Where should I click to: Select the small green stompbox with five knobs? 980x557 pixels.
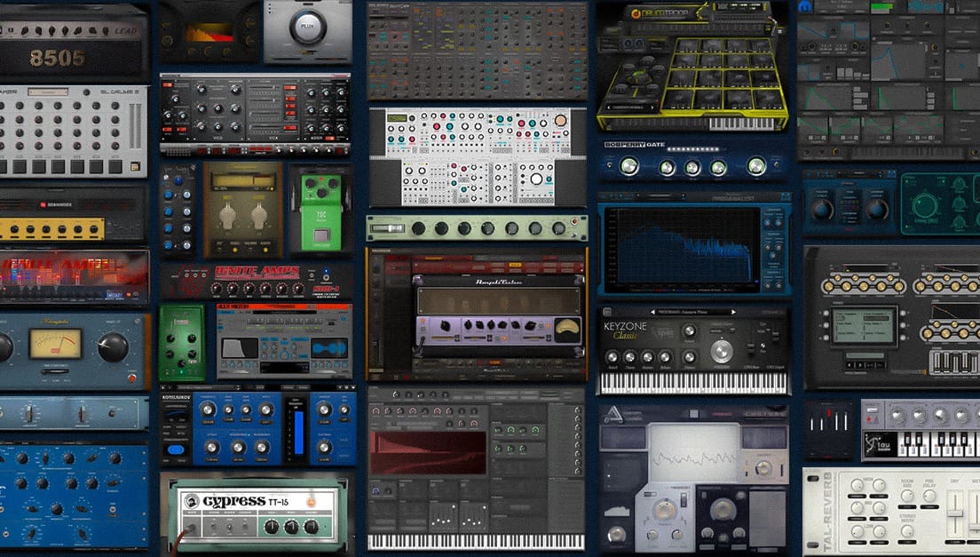[182, 343]
